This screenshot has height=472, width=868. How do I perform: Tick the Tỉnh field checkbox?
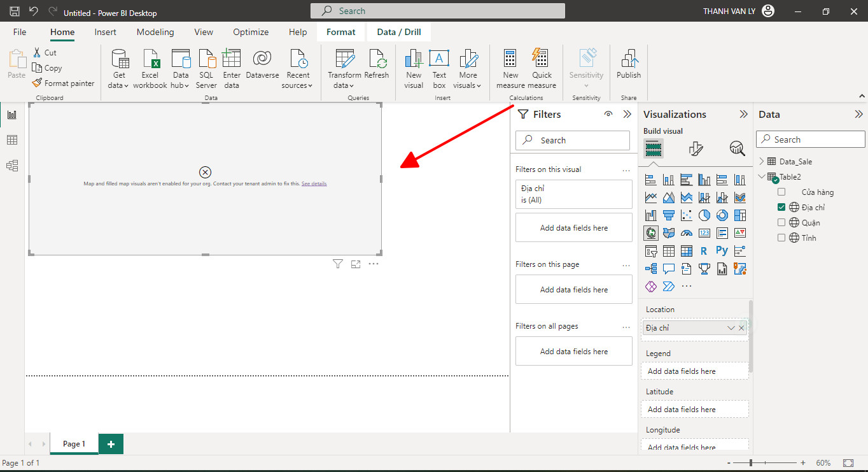tap(781, 238)
